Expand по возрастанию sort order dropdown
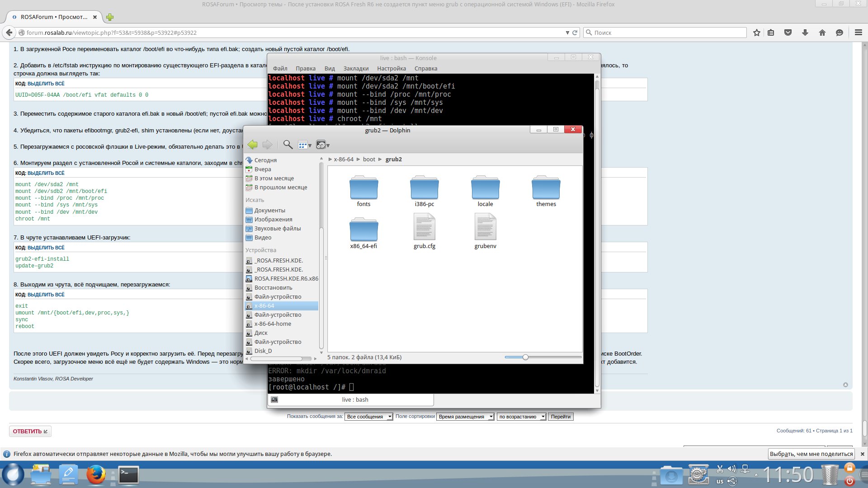Screen dimensions: 868x488 coord(521,417)
